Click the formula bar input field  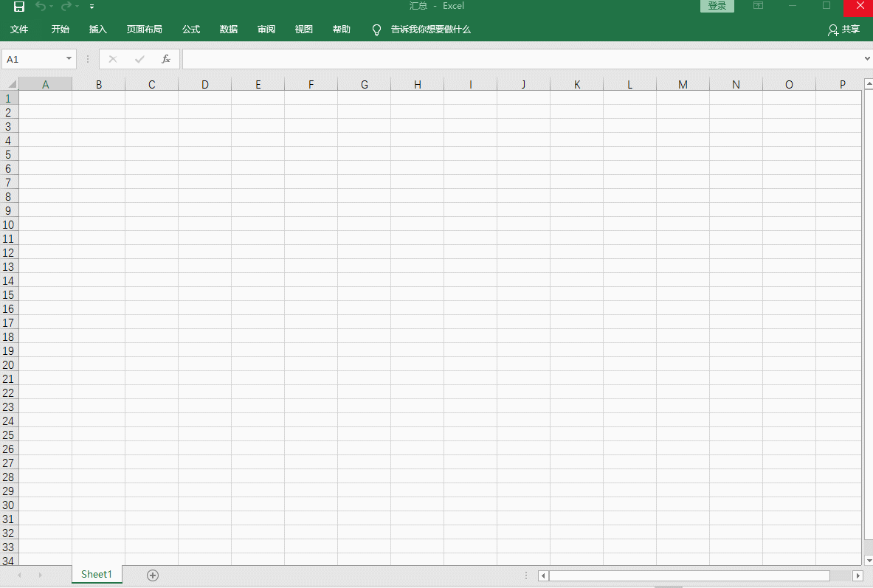(x=517, y=59)
